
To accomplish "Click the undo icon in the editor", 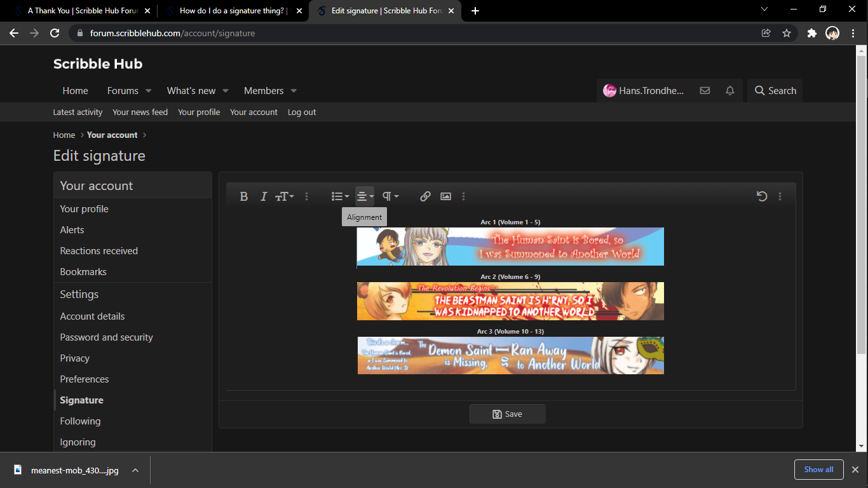I will (x=762, y=196).
